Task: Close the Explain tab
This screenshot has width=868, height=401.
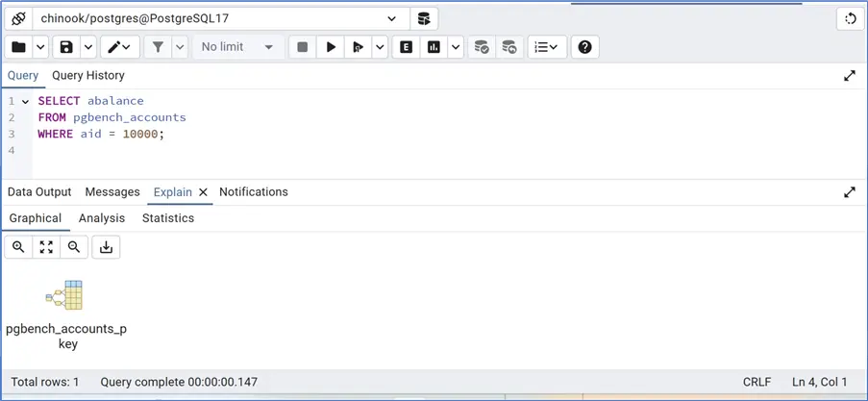Action: click(x=203, y=192)
